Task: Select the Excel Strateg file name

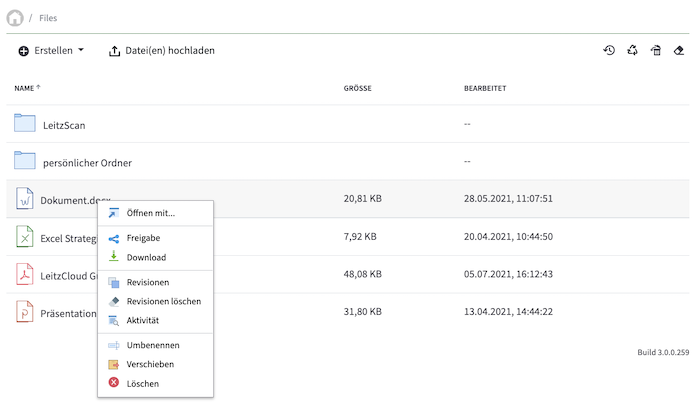Action: click(68, 238)
